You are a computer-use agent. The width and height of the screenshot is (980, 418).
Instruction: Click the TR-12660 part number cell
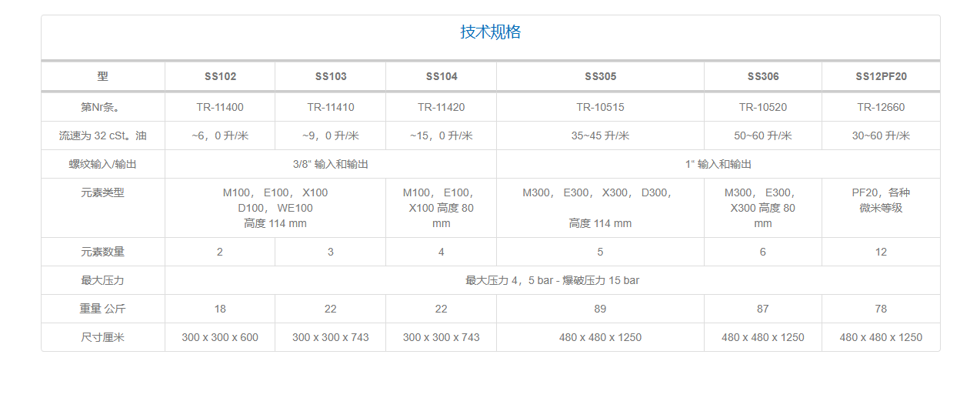(x=881, y=107)
